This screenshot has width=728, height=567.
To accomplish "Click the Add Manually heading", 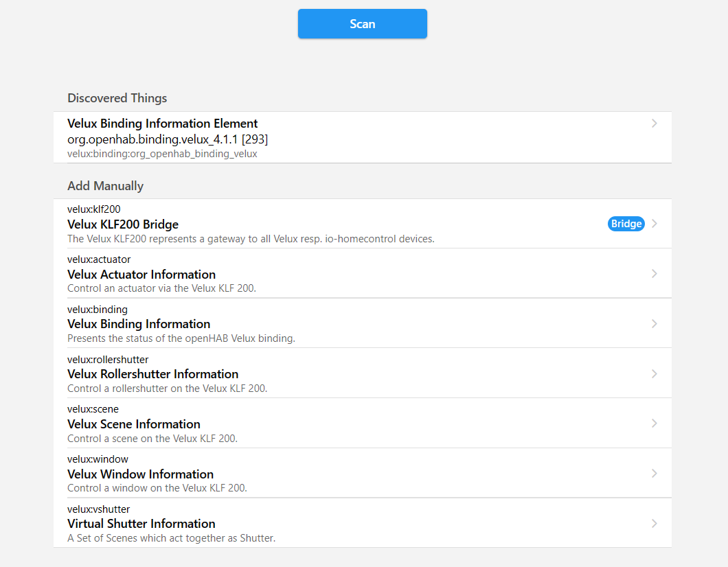I will (x=105, y=185).
